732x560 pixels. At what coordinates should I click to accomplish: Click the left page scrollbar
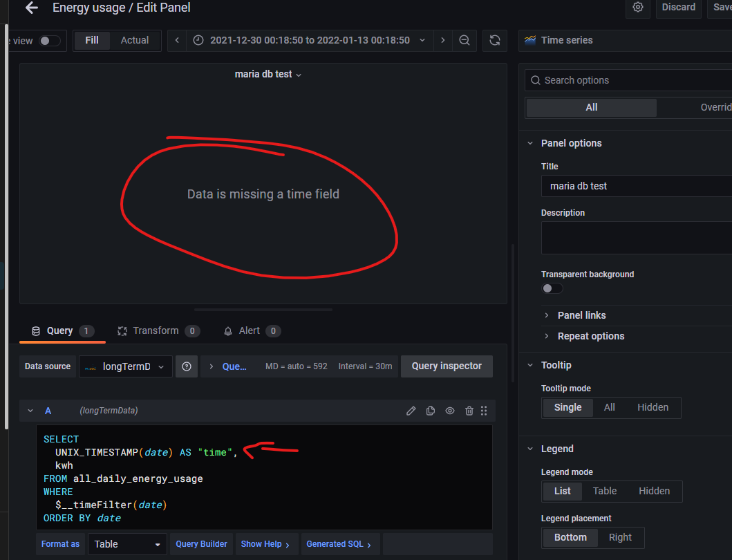click(x=6, y=227)
